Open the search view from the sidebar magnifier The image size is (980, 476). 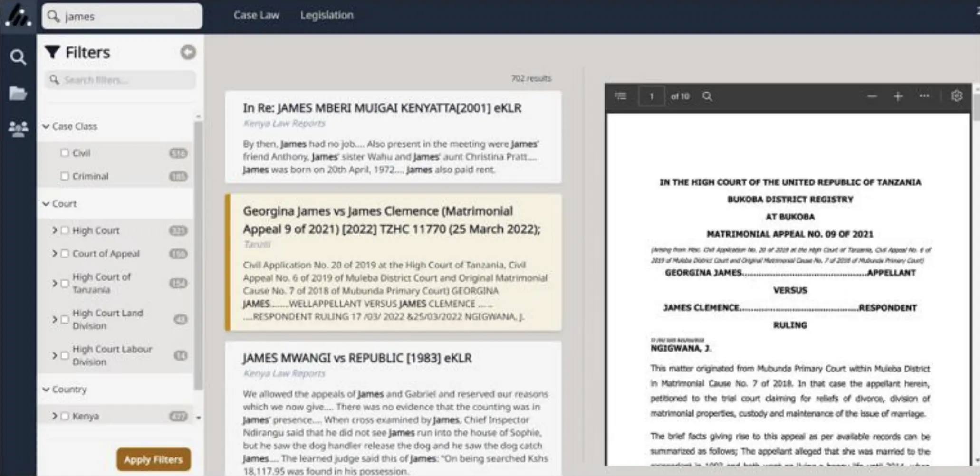(18, 57)
